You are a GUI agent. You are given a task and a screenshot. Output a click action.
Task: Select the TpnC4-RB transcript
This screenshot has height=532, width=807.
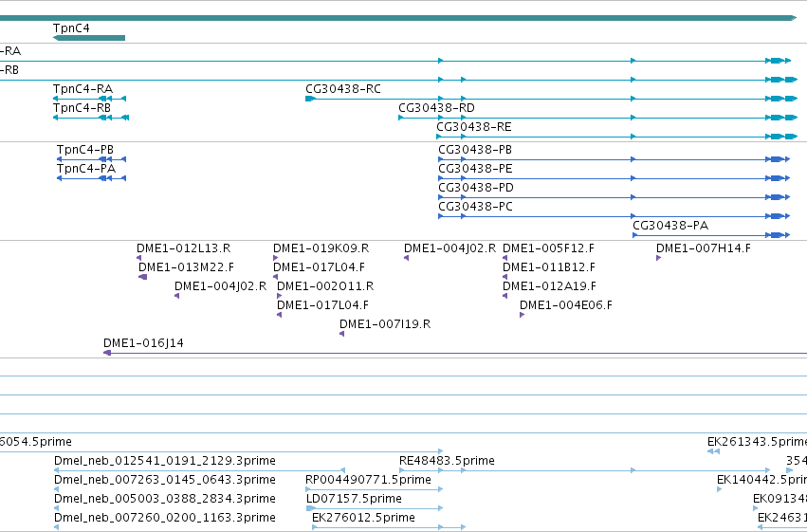tap(91, 118)
